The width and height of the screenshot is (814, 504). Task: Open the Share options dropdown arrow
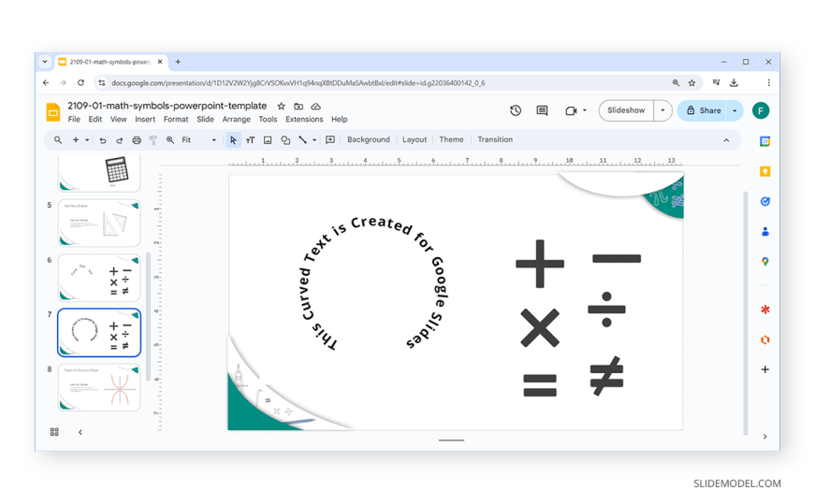point(734,110)
